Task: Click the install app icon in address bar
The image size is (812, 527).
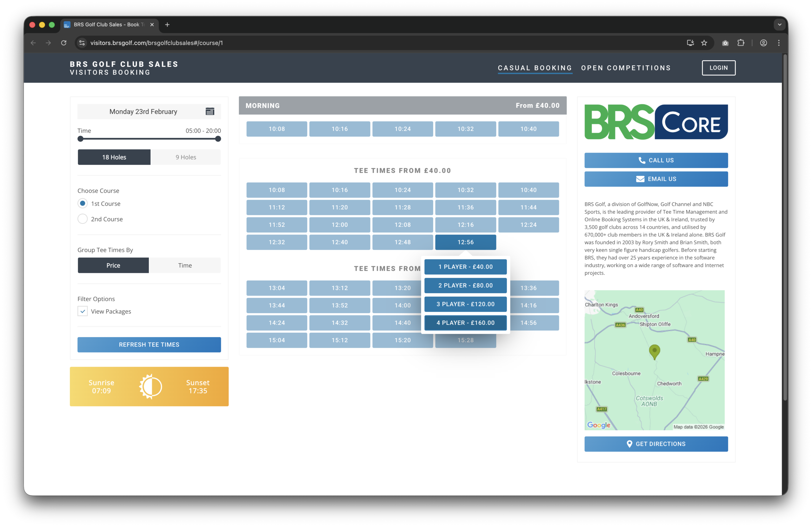Action: (x=690, y=43)
